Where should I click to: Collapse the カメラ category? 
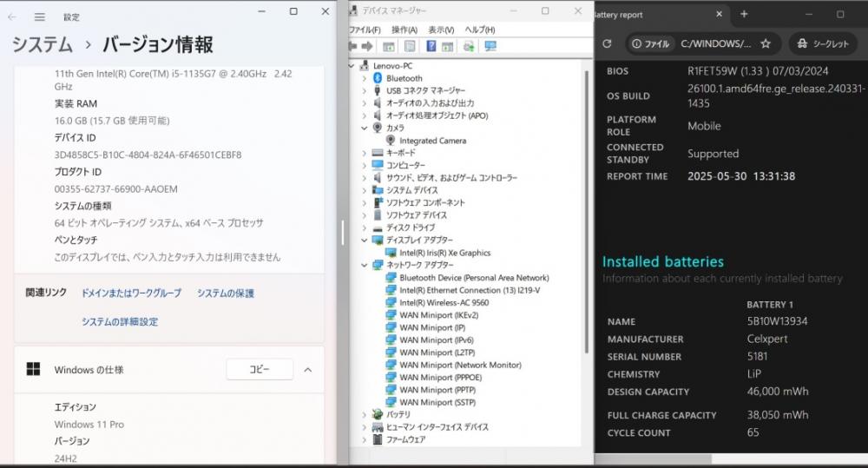(x=365, y=128)
